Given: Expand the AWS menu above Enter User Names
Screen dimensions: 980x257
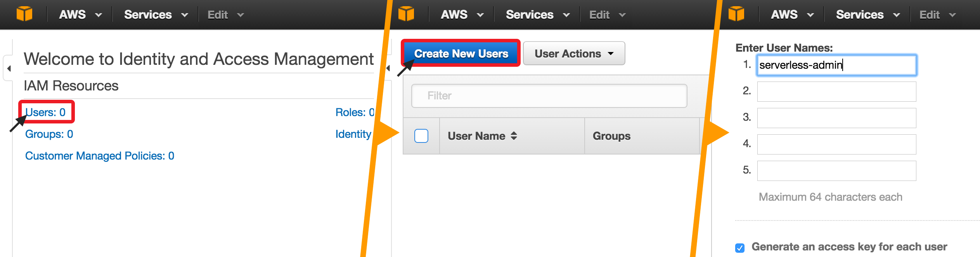Looking at the screenshot, I should click(792, 15).
